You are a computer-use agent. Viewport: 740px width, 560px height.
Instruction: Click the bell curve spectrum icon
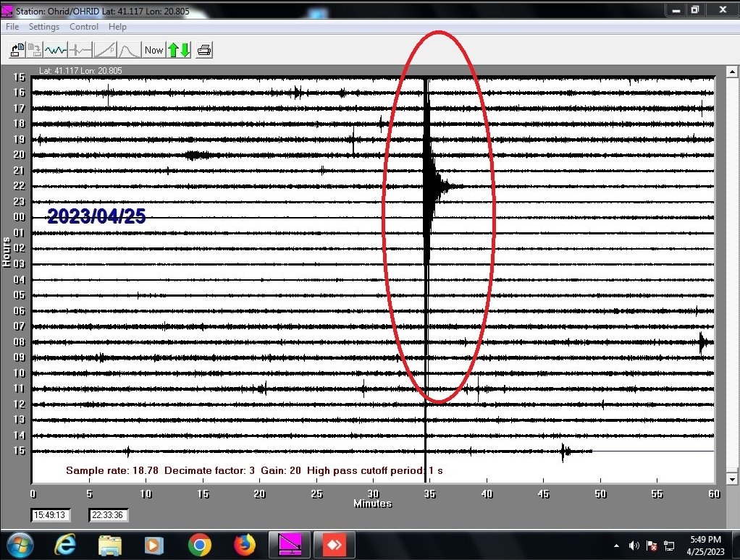[x=129, y=50]
